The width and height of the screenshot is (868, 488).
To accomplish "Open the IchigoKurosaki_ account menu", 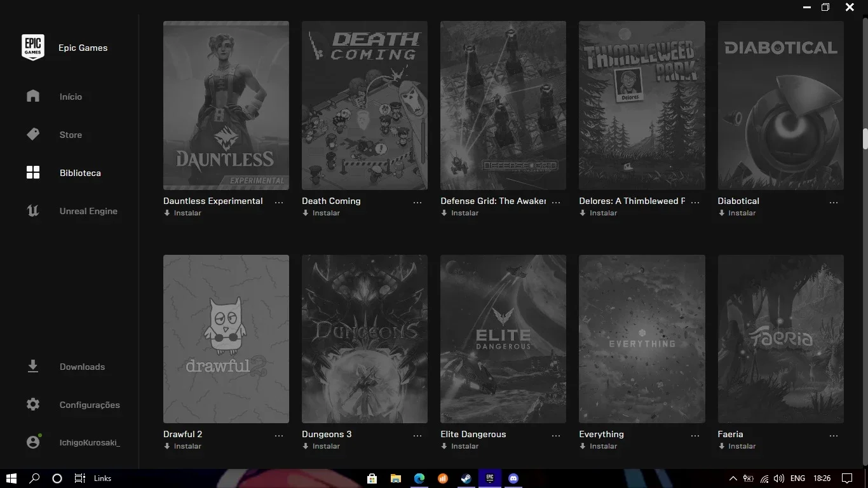I will (x=90, y=442).
